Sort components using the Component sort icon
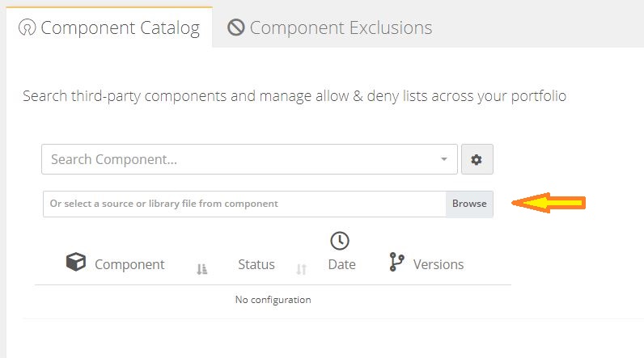This screenshot has width=644, height=358. (201, 269)
